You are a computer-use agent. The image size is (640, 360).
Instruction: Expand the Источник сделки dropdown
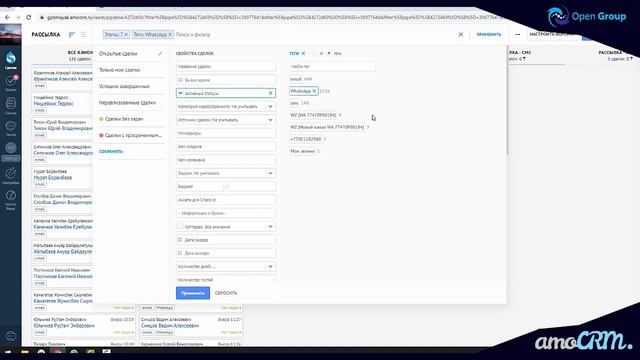tap(226, 120)
